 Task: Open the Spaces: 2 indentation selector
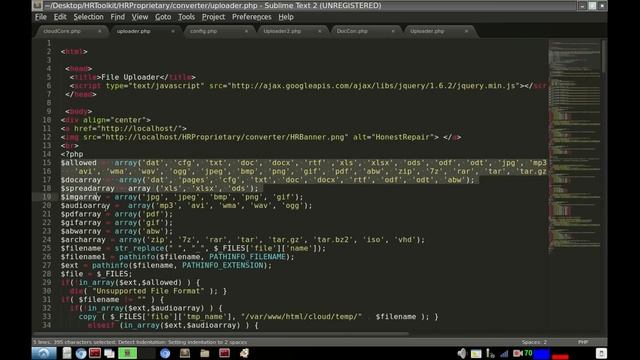(x=534, y=342)
